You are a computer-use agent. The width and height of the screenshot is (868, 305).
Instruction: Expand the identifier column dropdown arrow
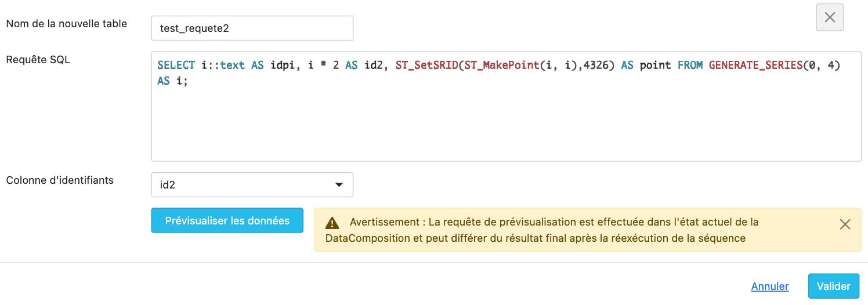[339, 185]
